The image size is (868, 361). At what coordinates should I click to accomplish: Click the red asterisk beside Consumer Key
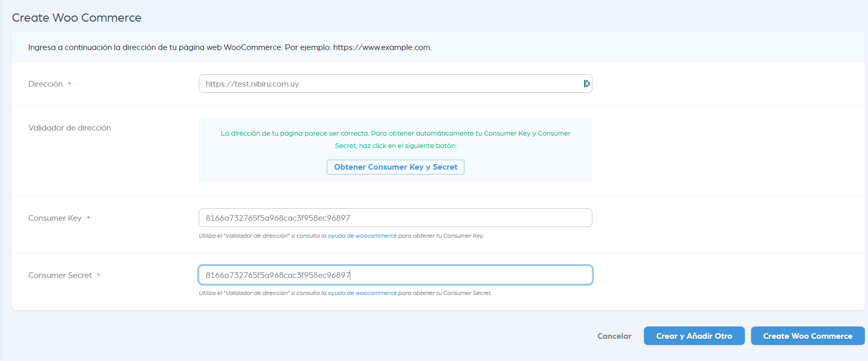coord(89,218)
